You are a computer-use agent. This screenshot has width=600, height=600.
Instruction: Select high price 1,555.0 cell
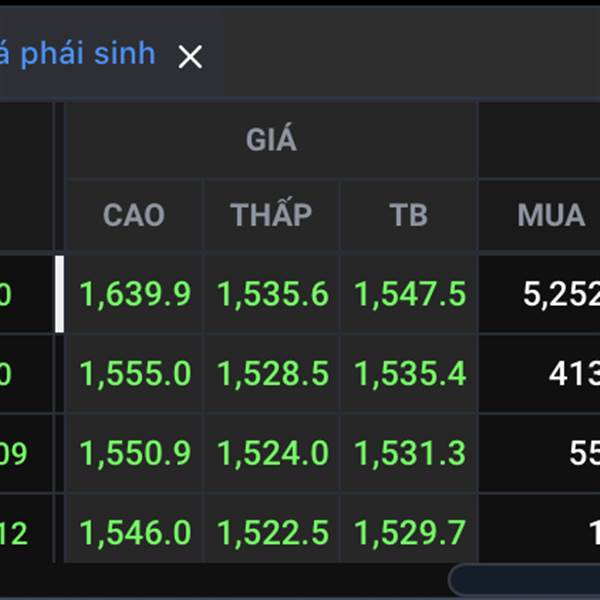click(135, 373)
